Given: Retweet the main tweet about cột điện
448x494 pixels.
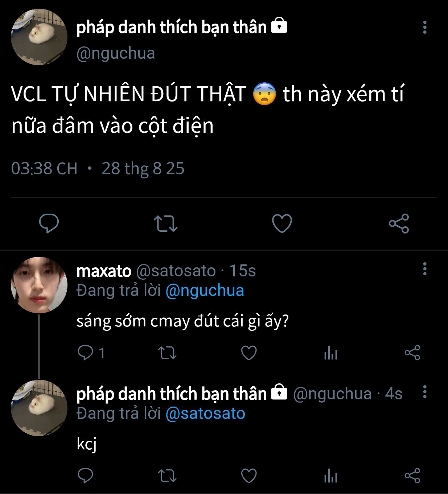Looking at the screenshot, I should [x=165, y=223].
